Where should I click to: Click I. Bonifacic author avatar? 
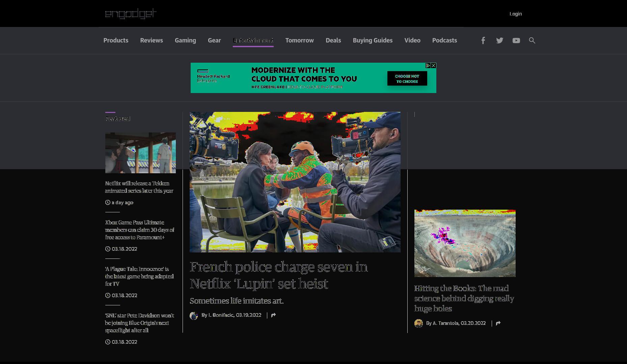point(194,315)
